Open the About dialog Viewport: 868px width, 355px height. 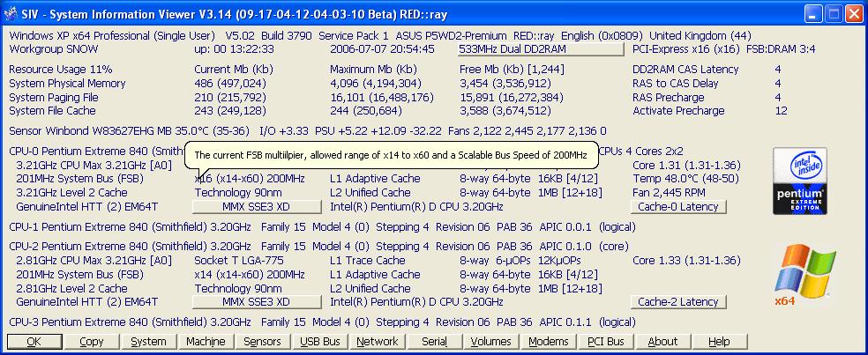[662, 342]
